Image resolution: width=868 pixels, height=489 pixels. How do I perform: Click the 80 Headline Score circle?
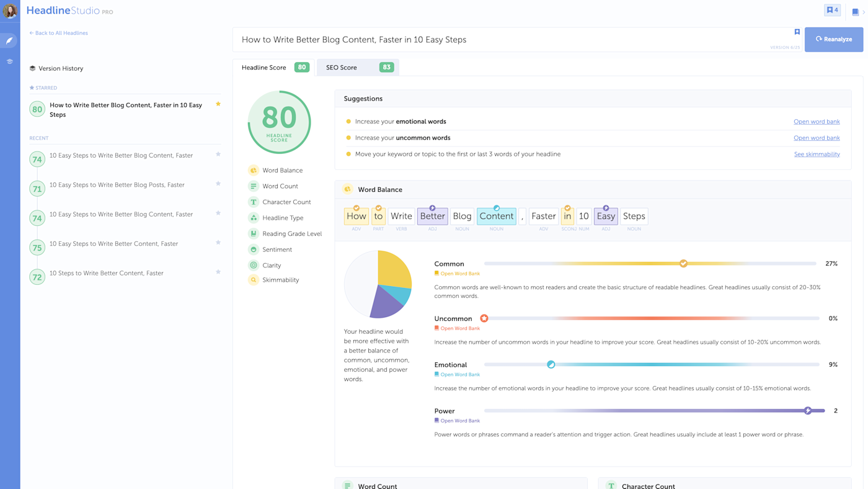[279, 122]
